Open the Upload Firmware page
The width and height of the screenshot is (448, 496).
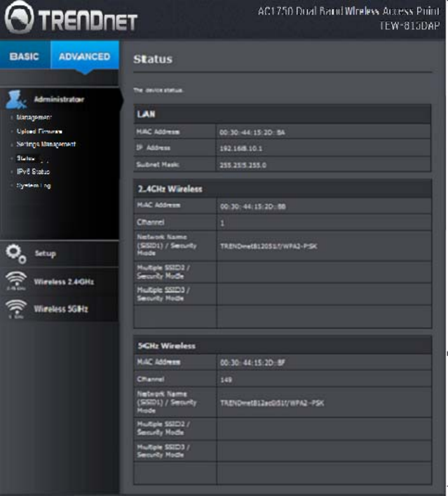(x=39, y=131)
